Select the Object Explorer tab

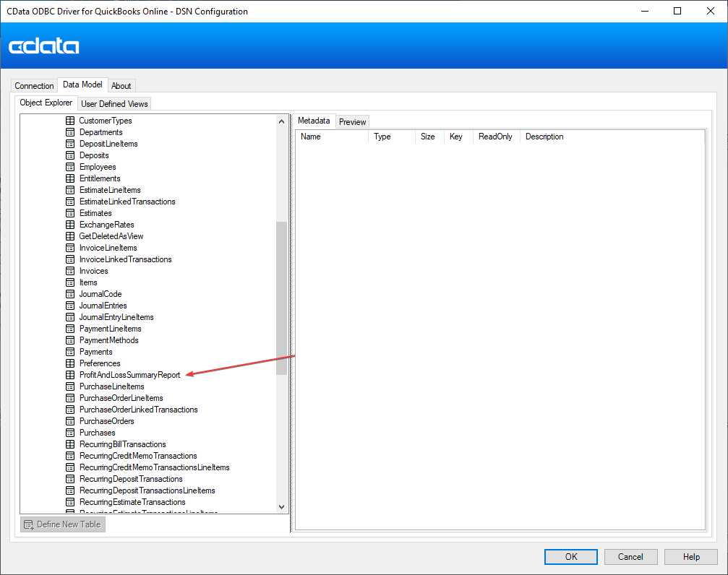(x=46, y=103)
